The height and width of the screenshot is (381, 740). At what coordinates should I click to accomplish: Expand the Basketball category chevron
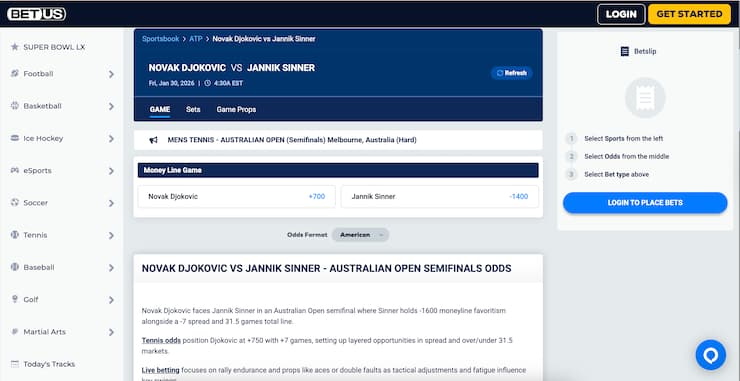tap(111, 106)
